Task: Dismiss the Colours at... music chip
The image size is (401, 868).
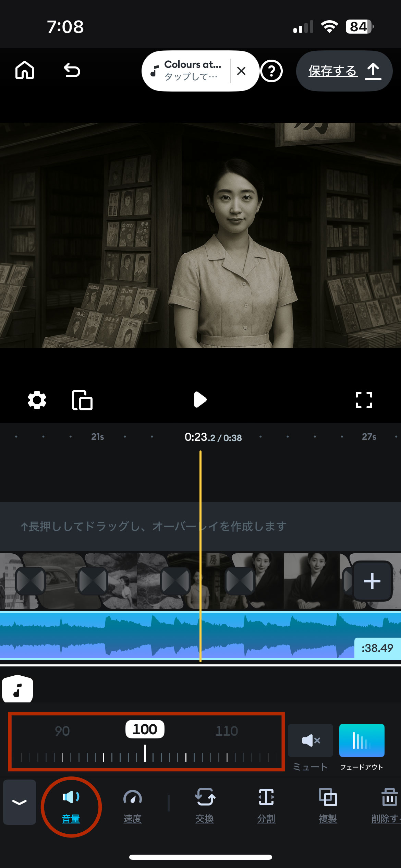Action: pyautogui.click(x=241, y=71)
